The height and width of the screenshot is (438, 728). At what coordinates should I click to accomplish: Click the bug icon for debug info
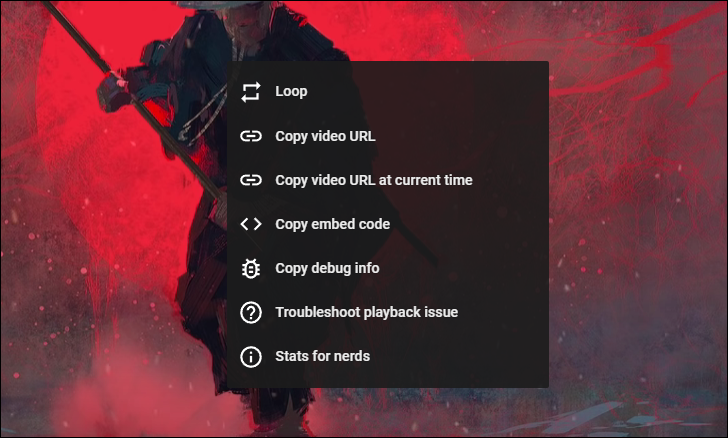tap(251, 268)
